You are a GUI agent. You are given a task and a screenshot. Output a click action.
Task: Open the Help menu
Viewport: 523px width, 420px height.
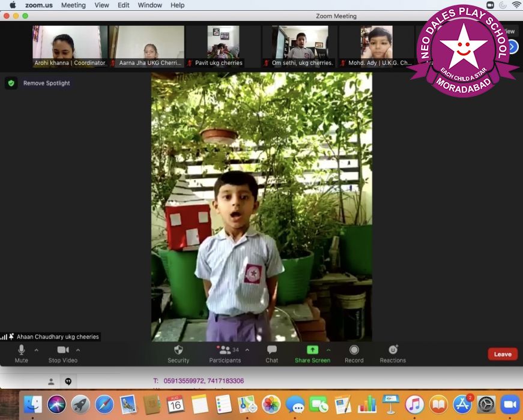(x=178, y=5)
